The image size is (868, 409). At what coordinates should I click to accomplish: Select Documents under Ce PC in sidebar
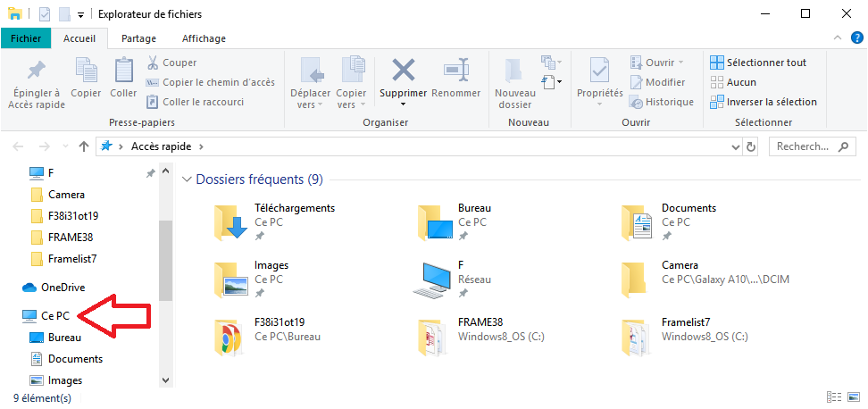pos(75,359)
